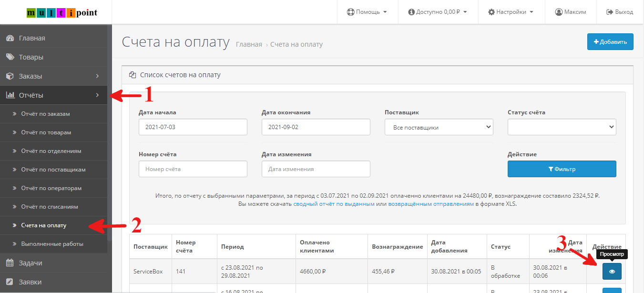Click the Вознаграждение column header
This screenshot has width=644, height=293.
[398, 247]
